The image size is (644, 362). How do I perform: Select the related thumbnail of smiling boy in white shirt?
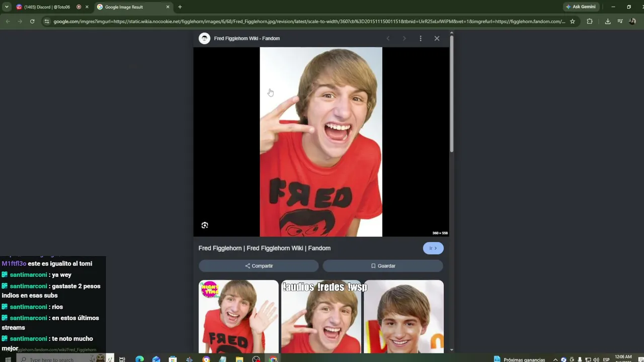point(404,317)
